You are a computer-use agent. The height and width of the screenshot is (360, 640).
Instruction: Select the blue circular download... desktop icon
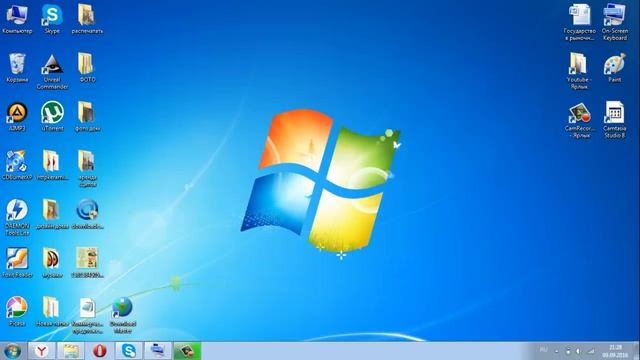point(87,214)
